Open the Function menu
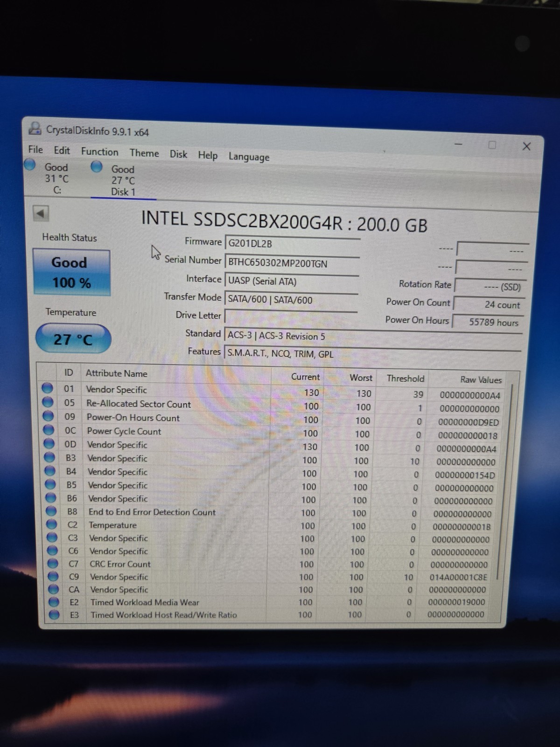This screenshot has height=747, width=560. tap(99, 152)
